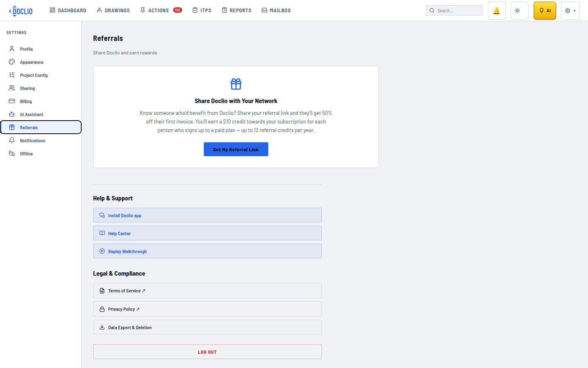Screen dimensions: 588x368
Task: Click the Install app devices icon
Action: point(102,215)
